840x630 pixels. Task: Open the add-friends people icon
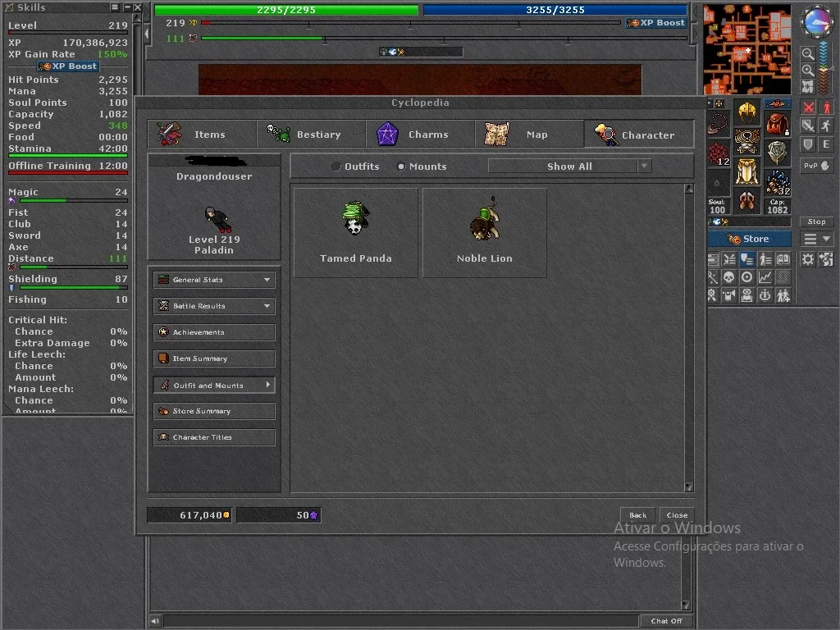tap(783, 295)
